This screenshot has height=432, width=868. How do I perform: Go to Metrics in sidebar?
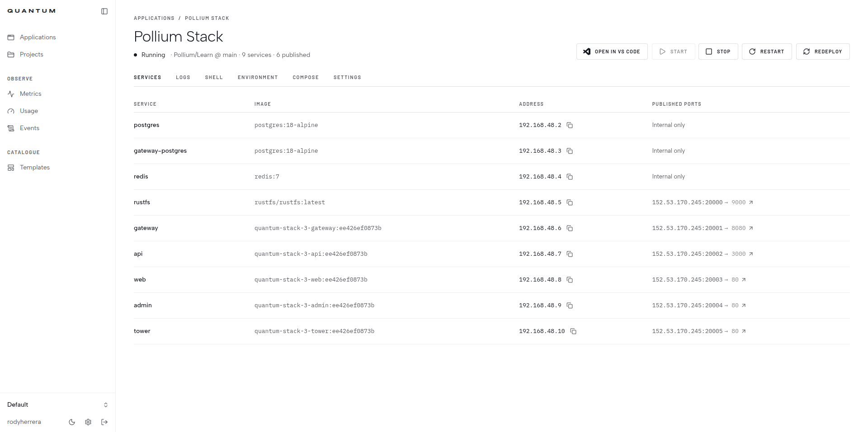pos(31,94)
